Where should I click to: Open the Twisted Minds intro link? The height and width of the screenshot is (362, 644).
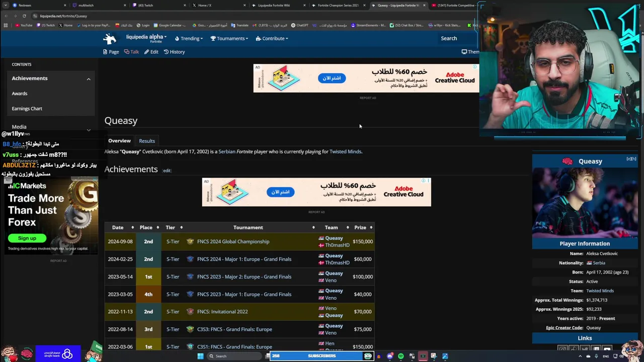(x=345, y=151)
